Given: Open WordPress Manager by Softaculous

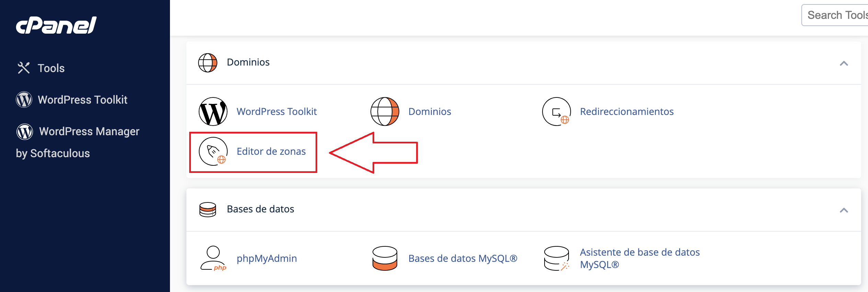Looking at the screenshot, I should pos(78,142).
